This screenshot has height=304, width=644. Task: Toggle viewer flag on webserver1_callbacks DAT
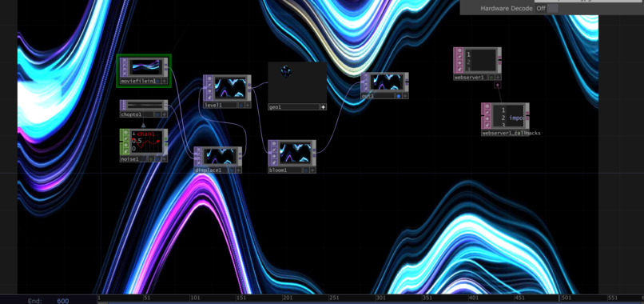pos(487,106)
